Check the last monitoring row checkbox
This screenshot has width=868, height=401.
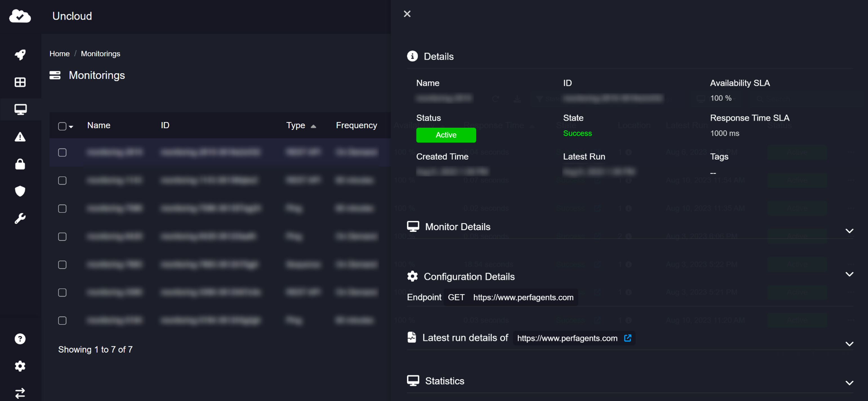[62, 320]
